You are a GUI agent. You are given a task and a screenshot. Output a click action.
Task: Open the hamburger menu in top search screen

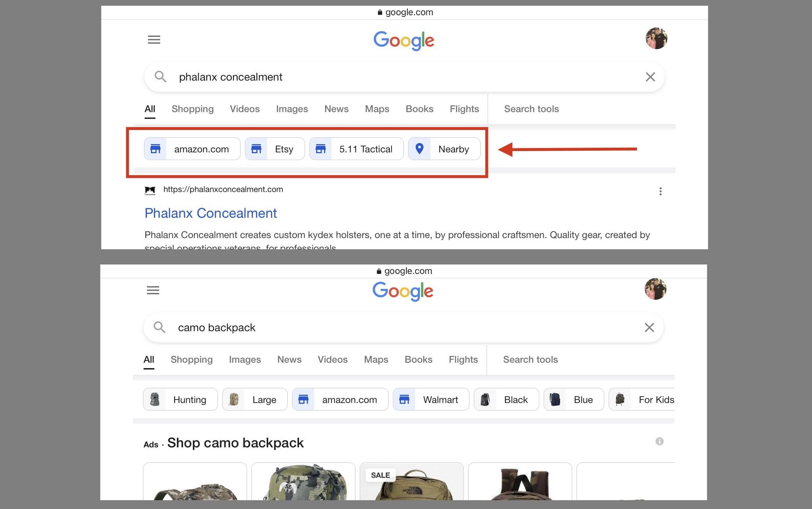(154, 40)
